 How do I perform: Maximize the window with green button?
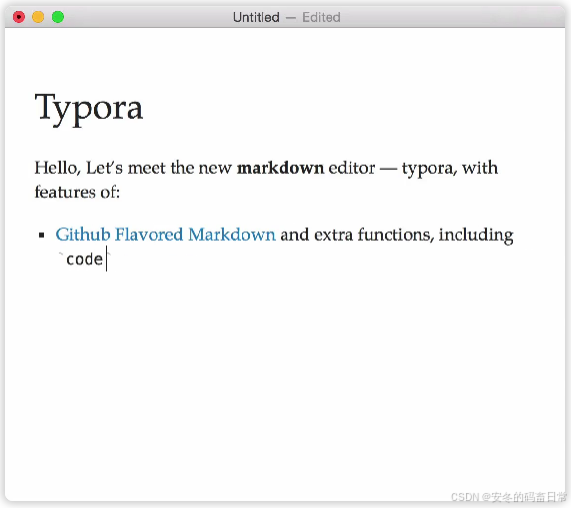pos(58,17)
